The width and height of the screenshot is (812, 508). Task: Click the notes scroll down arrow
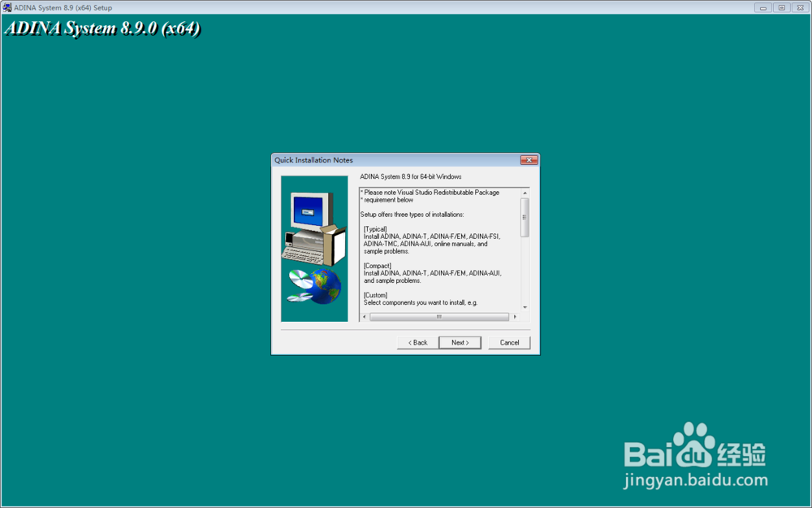tap(525, 307)
